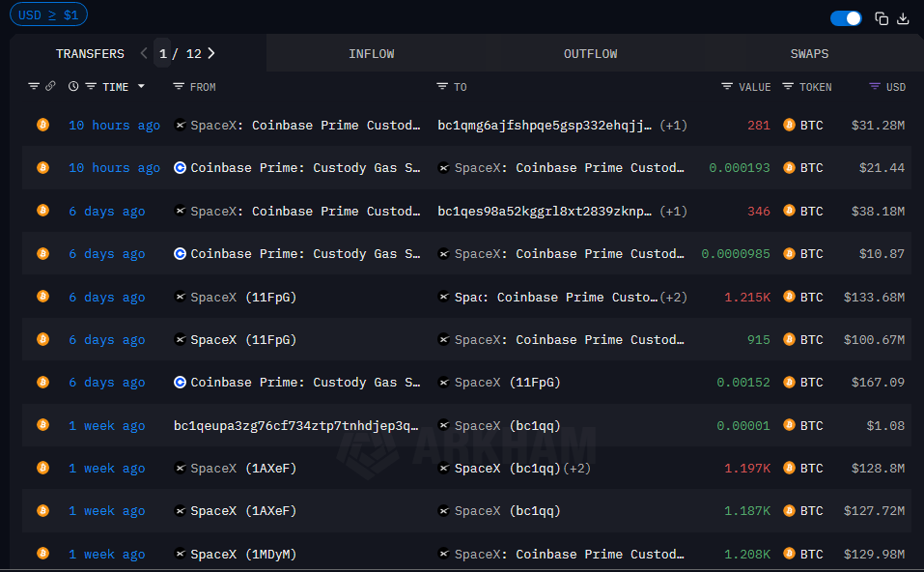The image size is (924, 572).
Task: Open the TO column filter
Action: (442, 87)
